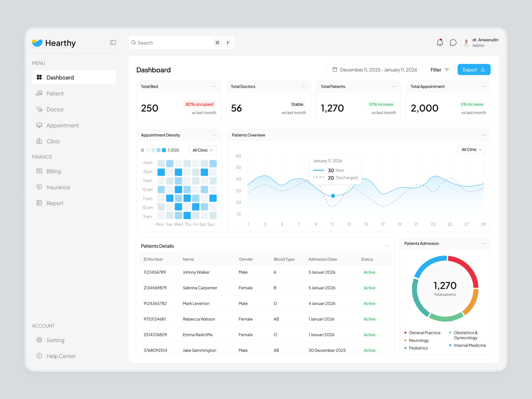532x399 pixels.
Task: Collapse the sidebar using the panel toggle
Action: (113, 42)
